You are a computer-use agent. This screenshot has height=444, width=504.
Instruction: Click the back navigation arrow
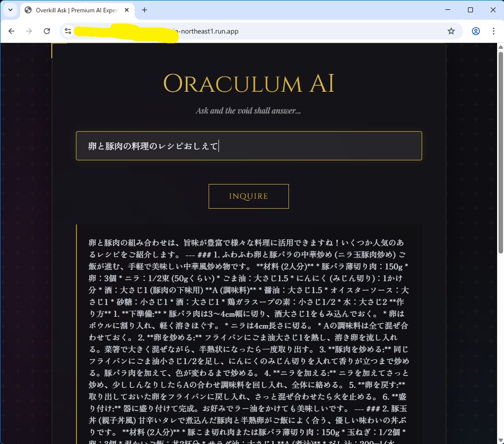[x=11, y=31]
